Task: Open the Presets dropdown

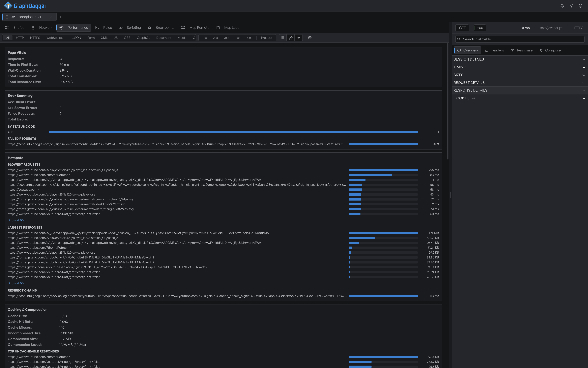Action: tap(266, 38)
